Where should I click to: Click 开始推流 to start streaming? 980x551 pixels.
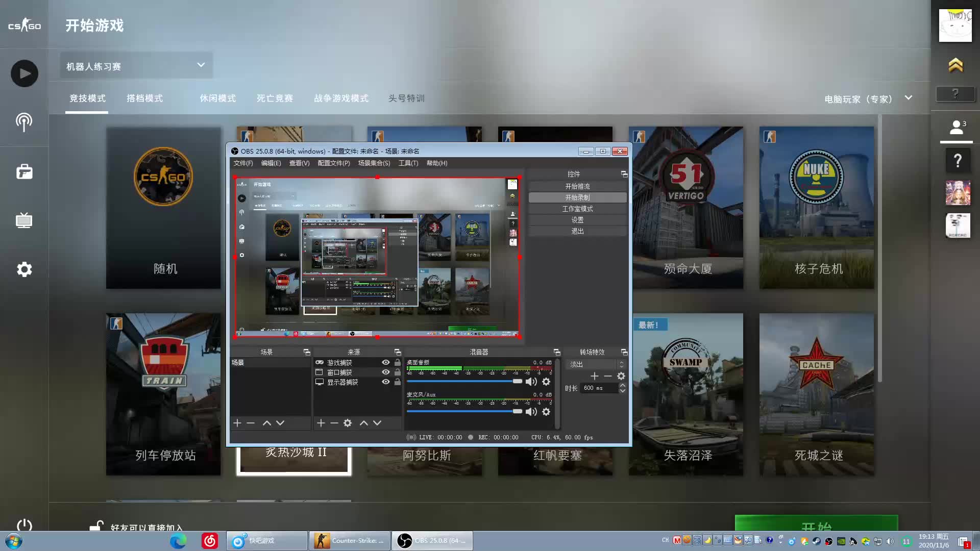pos(577,186)
